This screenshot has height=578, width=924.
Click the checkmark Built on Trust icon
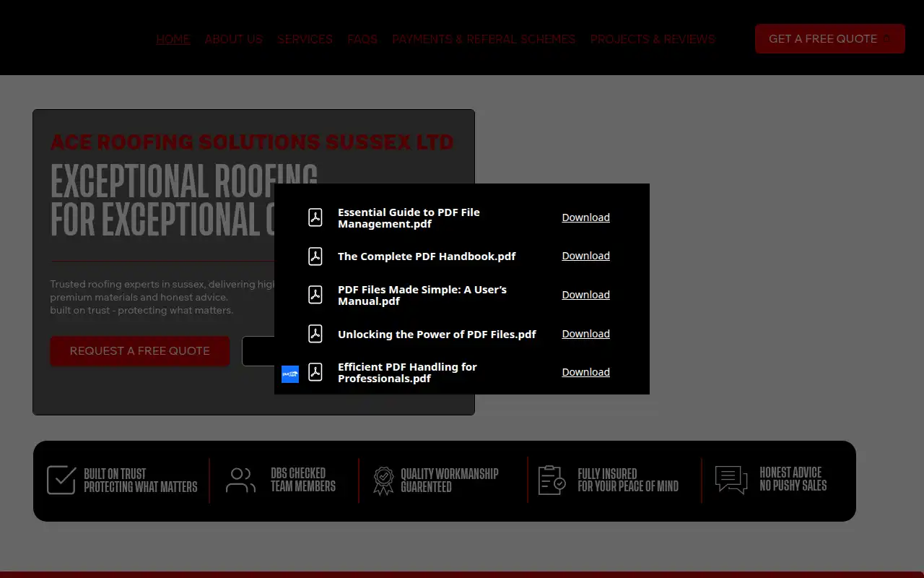click(61, 480)
